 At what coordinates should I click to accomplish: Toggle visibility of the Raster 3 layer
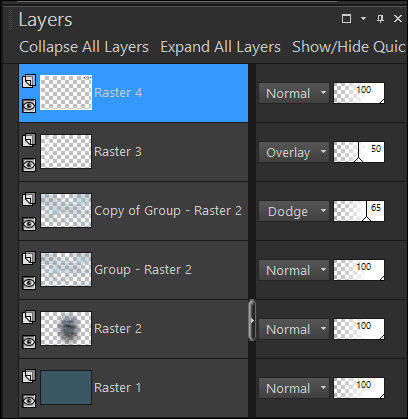(x=29, y=165)
